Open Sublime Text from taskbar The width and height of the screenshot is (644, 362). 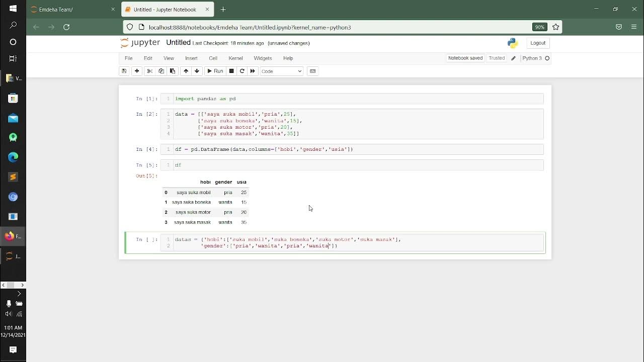point(13,177)
